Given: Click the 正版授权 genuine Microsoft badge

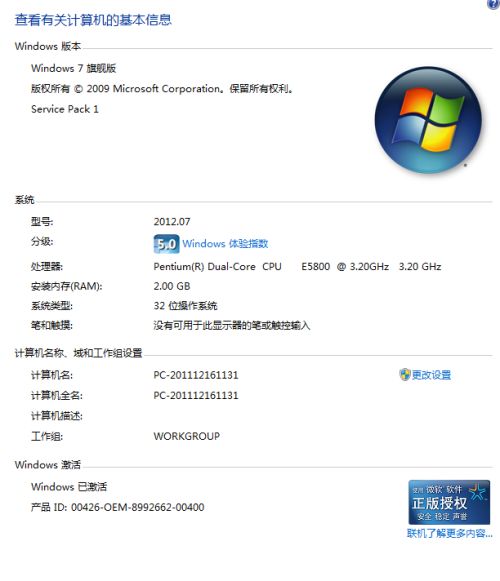Looking at the screenshot, I should click(449, 502).
